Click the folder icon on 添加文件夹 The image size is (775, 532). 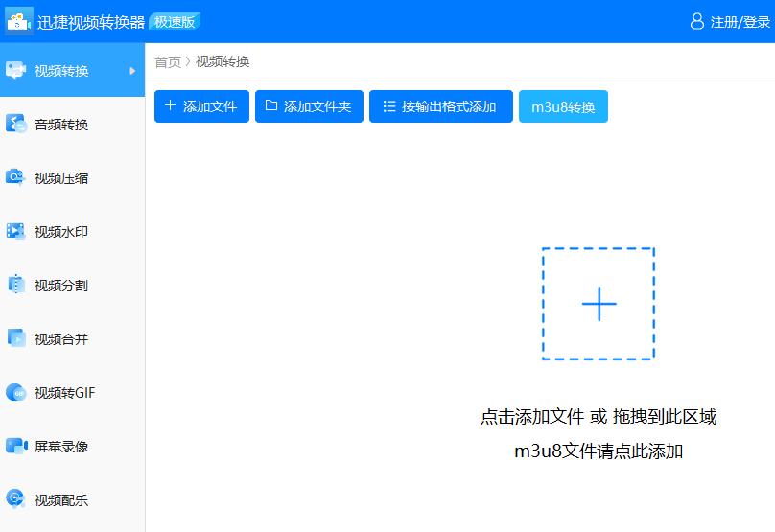[x=271, y=105]
